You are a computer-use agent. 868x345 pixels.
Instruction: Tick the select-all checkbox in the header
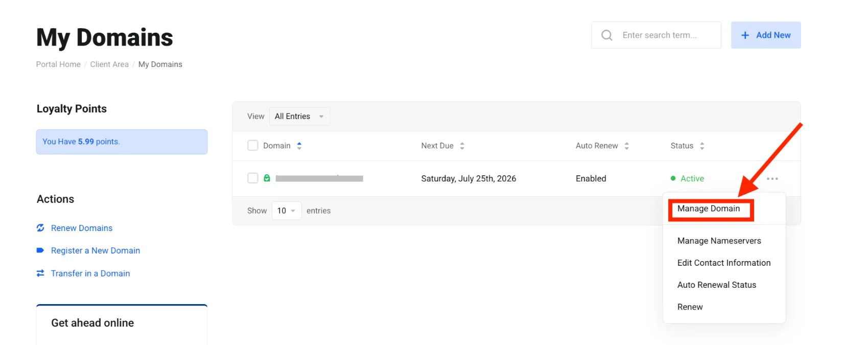253,146
